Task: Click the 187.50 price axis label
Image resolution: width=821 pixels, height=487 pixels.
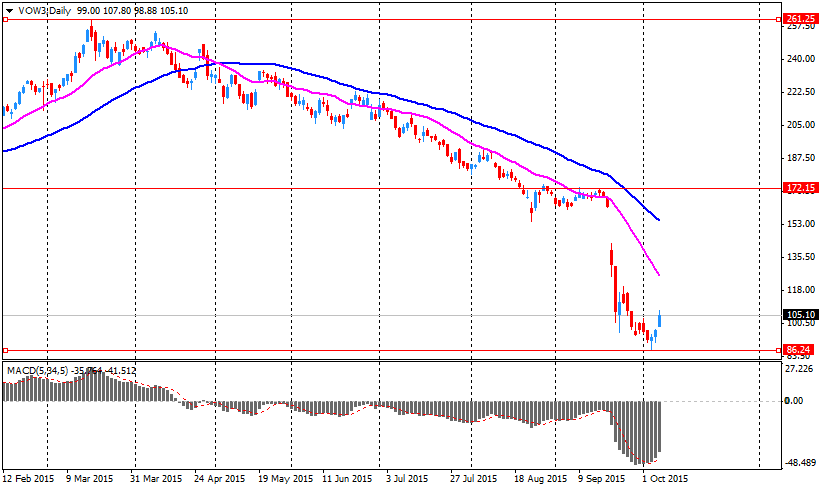Action: pos(801,158)
